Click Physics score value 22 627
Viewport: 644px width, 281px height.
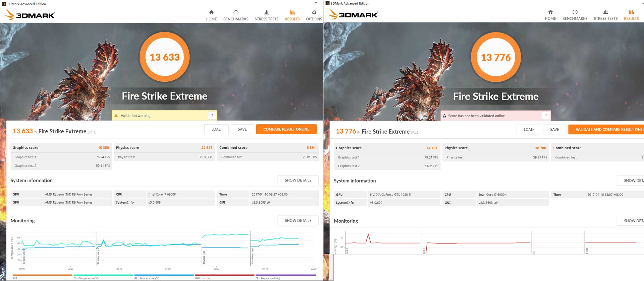click(207, 148)
